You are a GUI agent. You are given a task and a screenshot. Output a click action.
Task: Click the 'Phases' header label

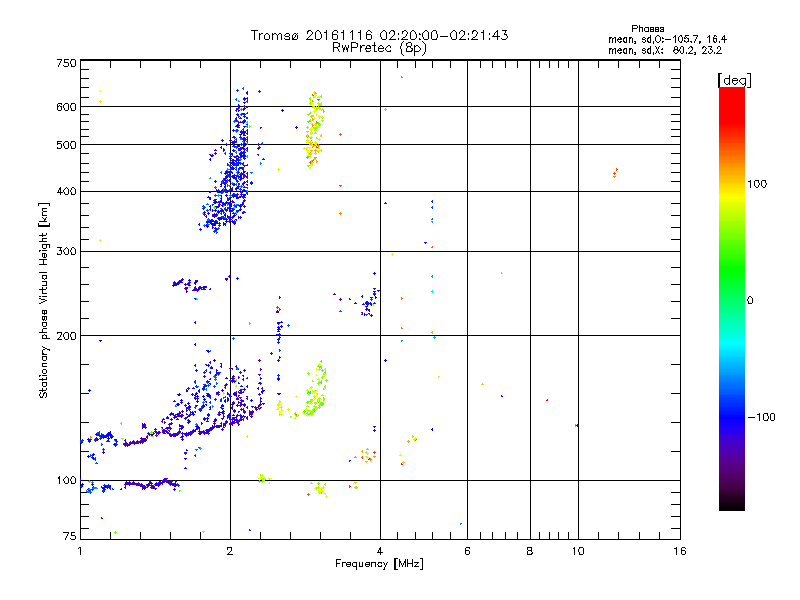[647, 29]
